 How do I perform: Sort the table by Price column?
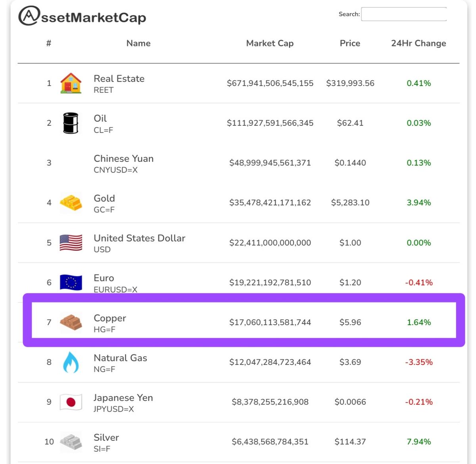(x=350, y=43)
